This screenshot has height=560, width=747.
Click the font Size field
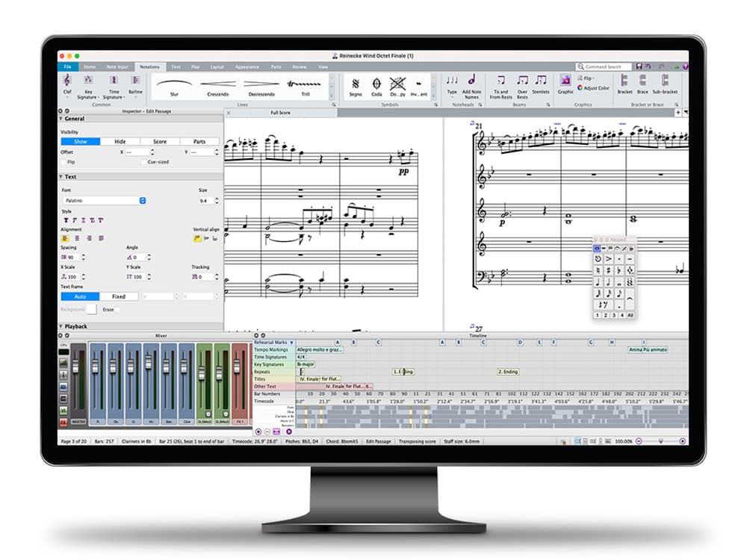point(206,200)
